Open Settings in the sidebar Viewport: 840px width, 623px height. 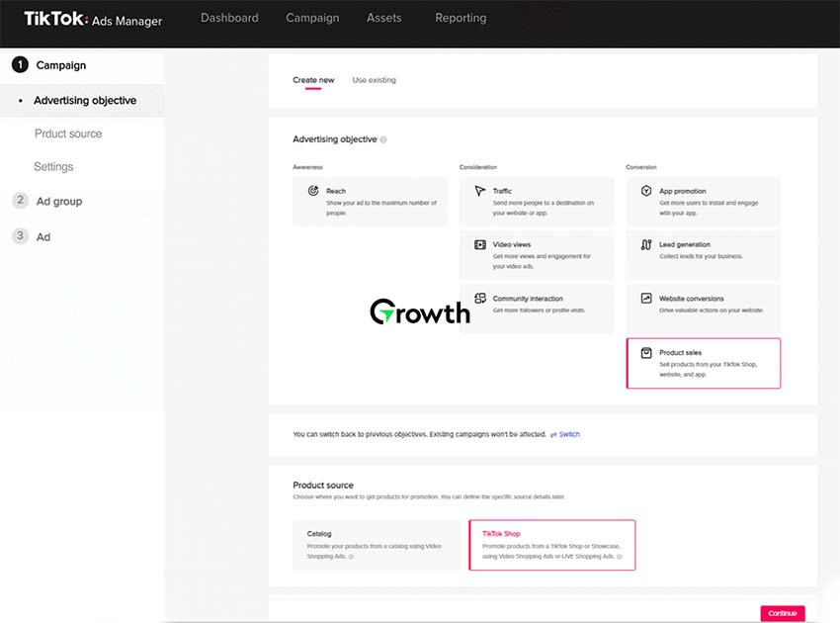pos(53,167)
